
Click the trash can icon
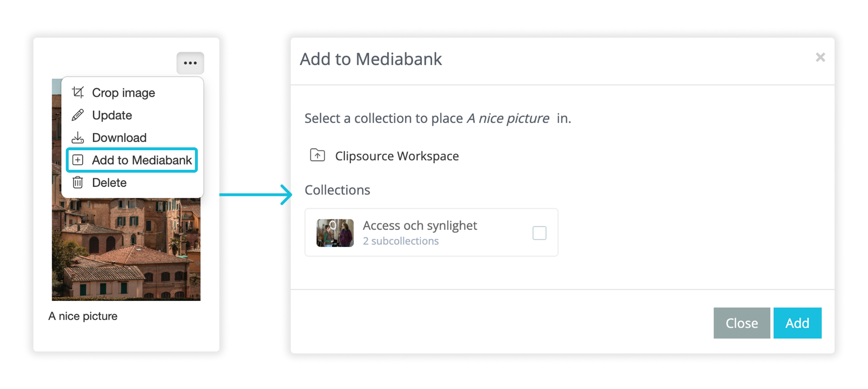pyautogui.click(x=78, y=182)
